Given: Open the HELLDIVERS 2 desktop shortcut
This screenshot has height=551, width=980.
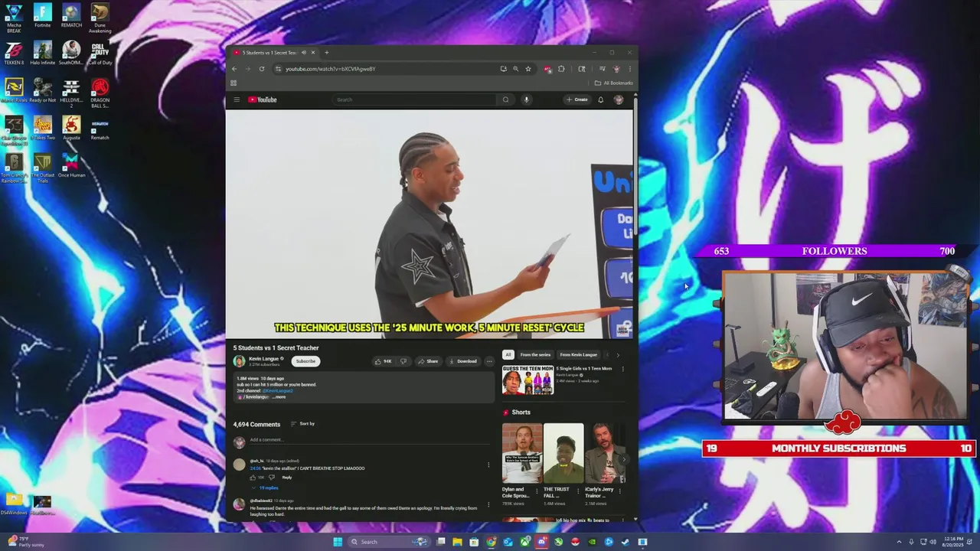Looking at the screenshot, I should point(71,93).
